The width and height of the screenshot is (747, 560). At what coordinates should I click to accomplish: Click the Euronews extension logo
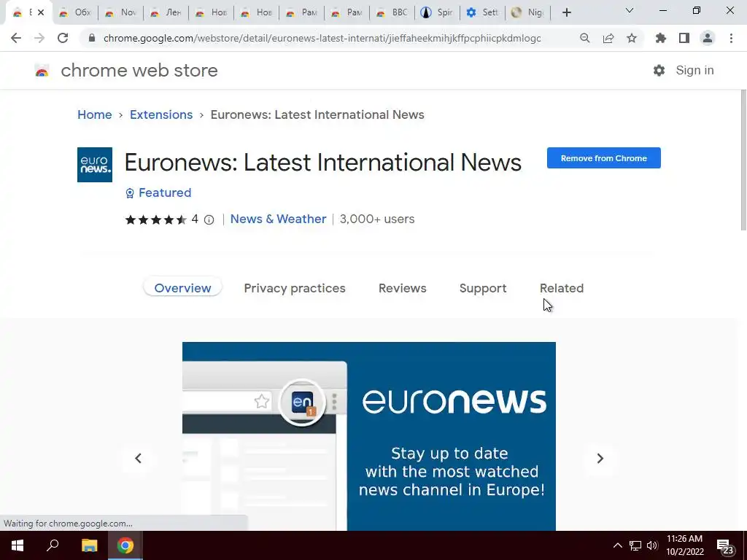tap(95, 165)
